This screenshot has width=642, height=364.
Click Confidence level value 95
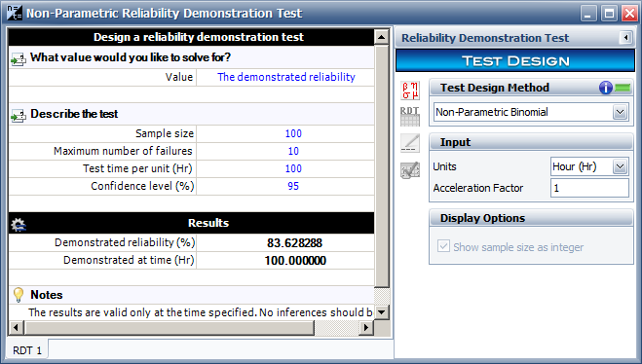click(x=293, y=186)
